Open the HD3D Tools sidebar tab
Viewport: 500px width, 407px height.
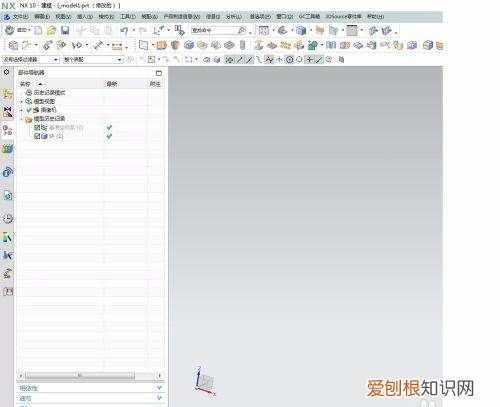(7, 172)
